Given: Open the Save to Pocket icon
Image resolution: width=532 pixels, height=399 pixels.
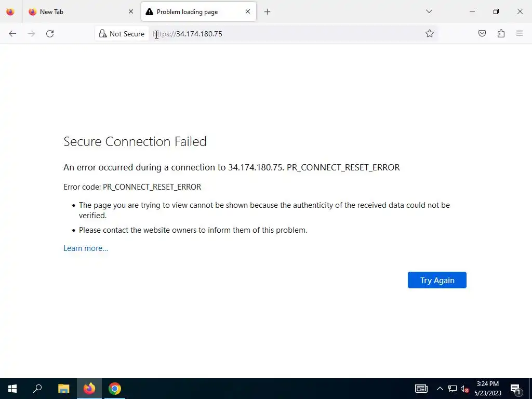Looking at the screenshot, I should coord(482,34).
